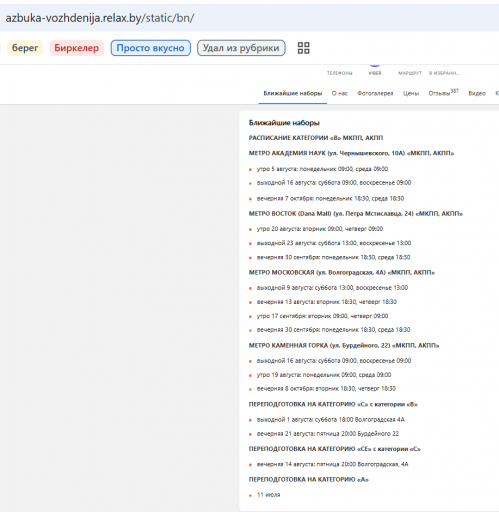499x512 pixels.
Task: Click heading ПЕРЕПОДГОТОВКА НА КАТЕГОРИЮ «С»
Action: tap(333, 404)
